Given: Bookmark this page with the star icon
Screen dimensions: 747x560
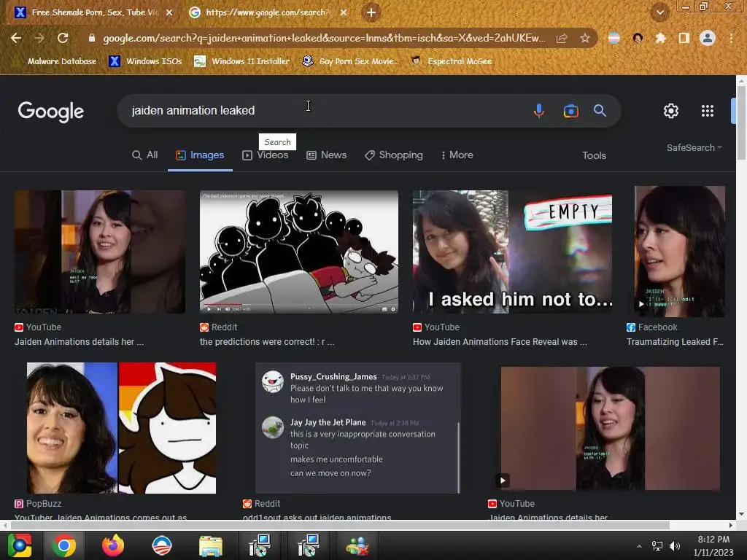Looking at the screenshot, I should pyautogui.click(x=585, y=38).
